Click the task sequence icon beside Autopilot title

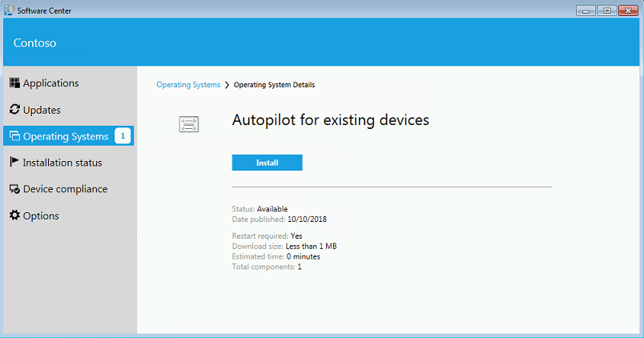189,124
